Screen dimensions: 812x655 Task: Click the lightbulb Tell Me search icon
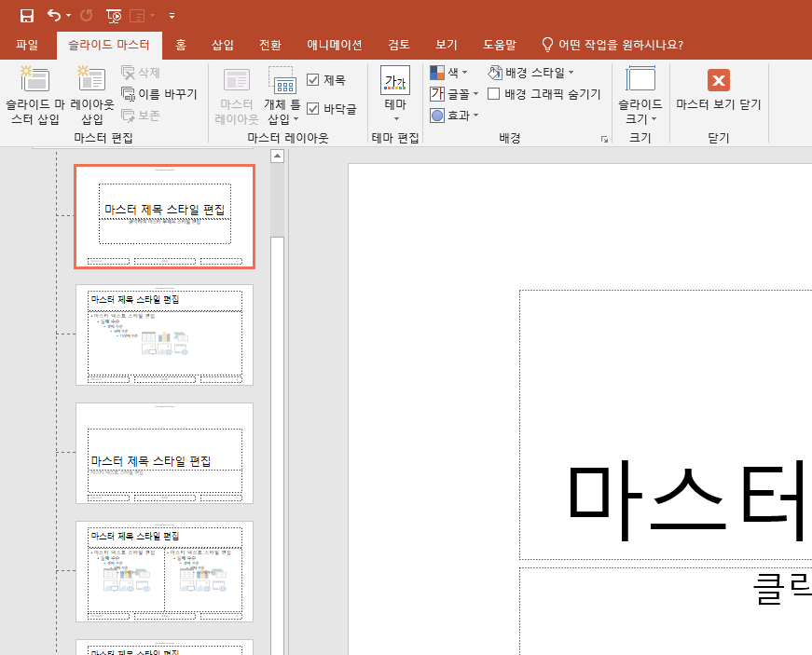(x=547, y=45)
